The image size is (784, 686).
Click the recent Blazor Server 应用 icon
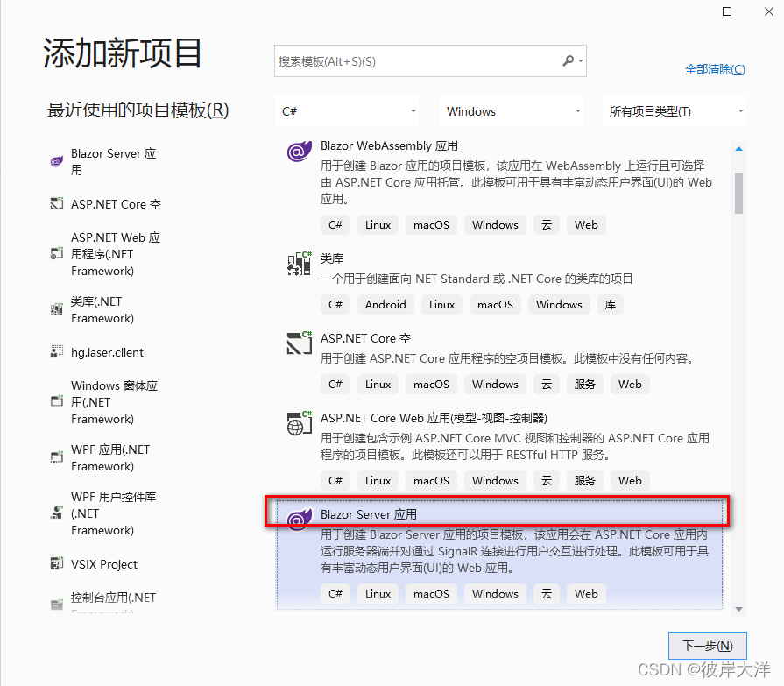[x=56, y=161]
